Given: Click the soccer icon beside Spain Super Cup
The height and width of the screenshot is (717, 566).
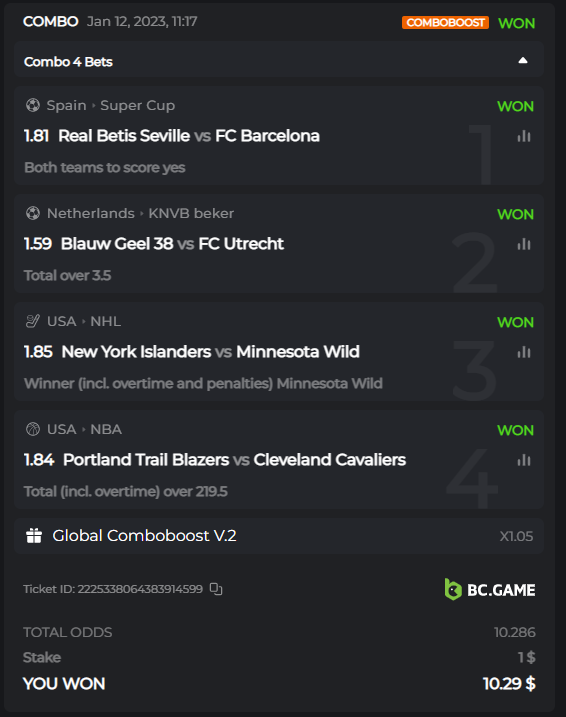Looking at the screenshot, I should tap(33, 105).
